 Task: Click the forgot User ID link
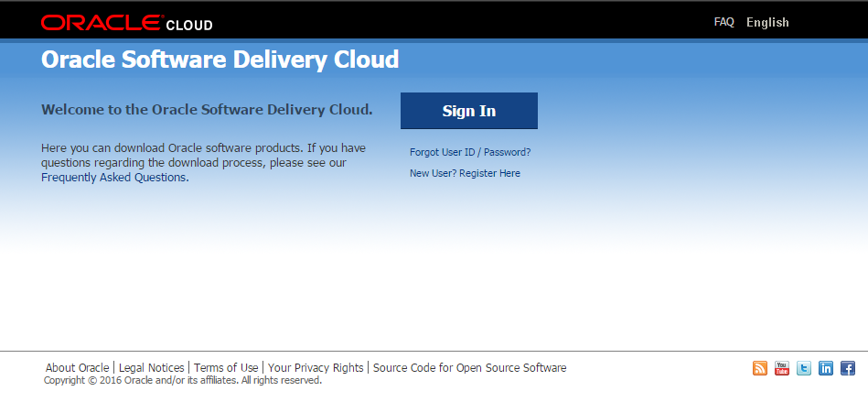click(458, 152)
